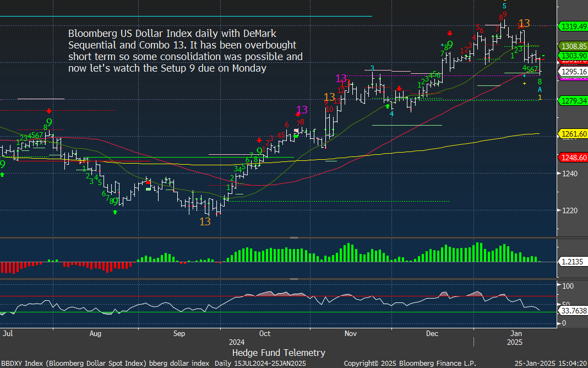Select the red down arrow above early October's green 9

pos(259,140)
